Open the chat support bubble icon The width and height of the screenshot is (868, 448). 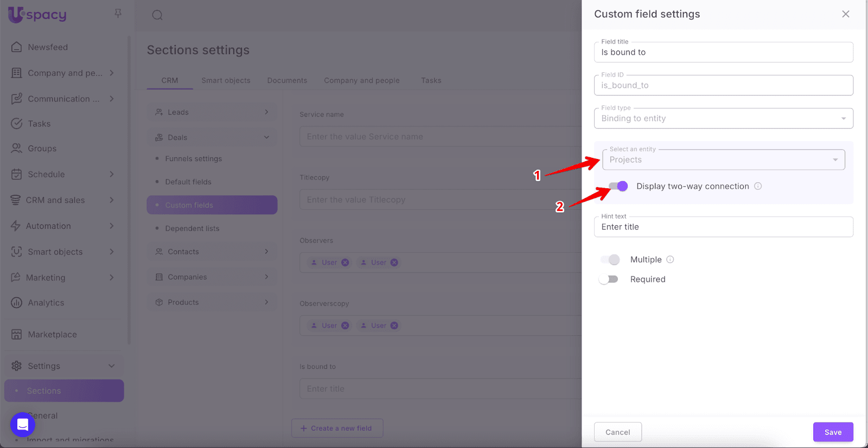[23, 424]
